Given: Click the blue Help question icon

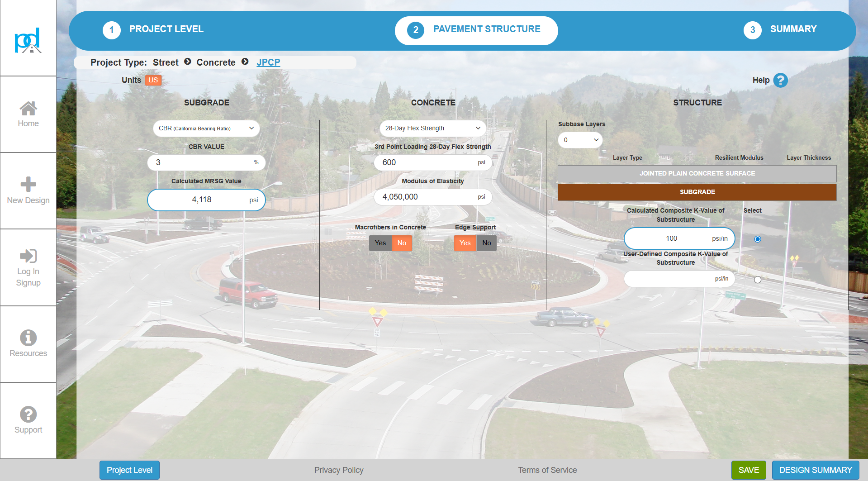Looking at the screenshot, I should click(780, 80).
